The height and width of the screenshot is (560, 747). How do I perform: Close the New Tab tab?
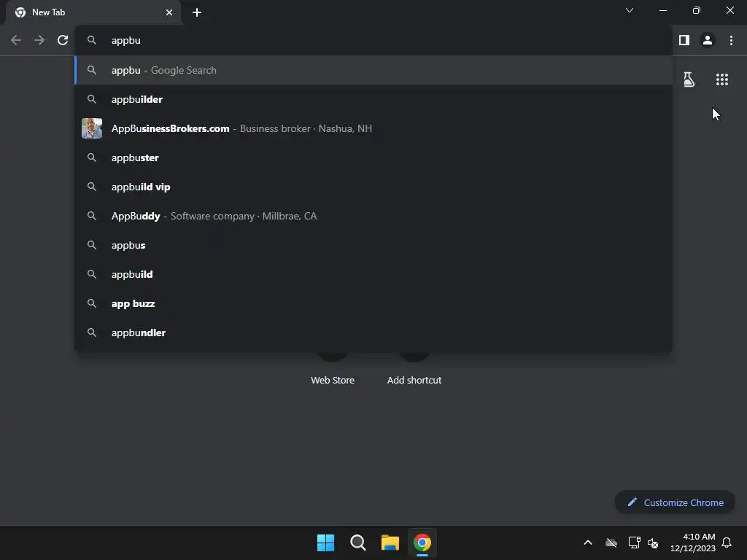[169, 12]
